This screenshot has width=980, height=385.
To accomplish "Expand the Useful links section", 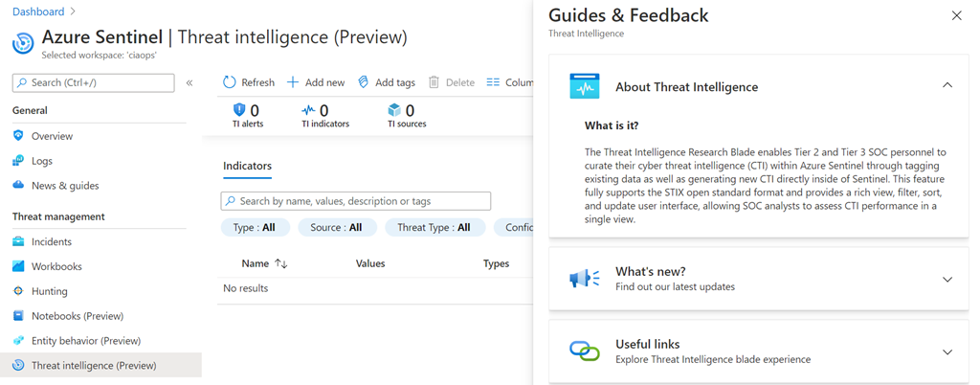I will tap(947, 351).
